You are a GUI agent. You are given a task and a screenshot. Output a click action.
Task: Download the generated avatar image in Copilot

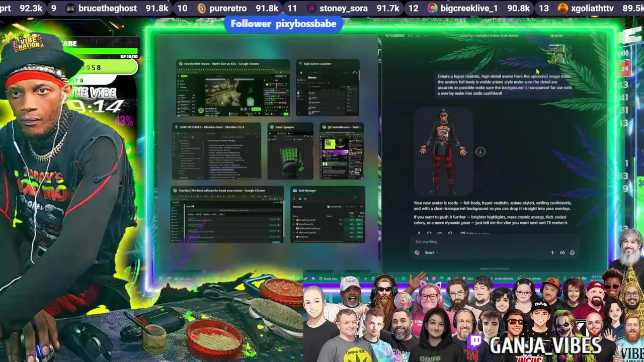(480, 151)
